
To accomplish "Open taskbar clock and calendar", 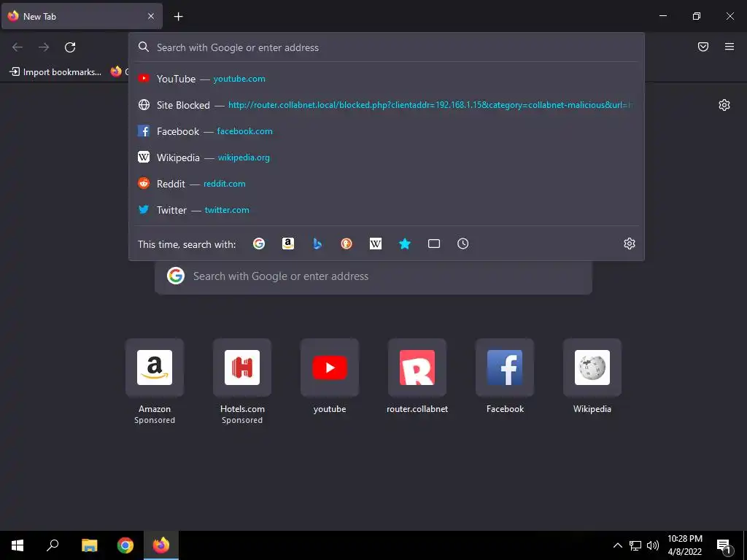I will (x=684, y=545).
